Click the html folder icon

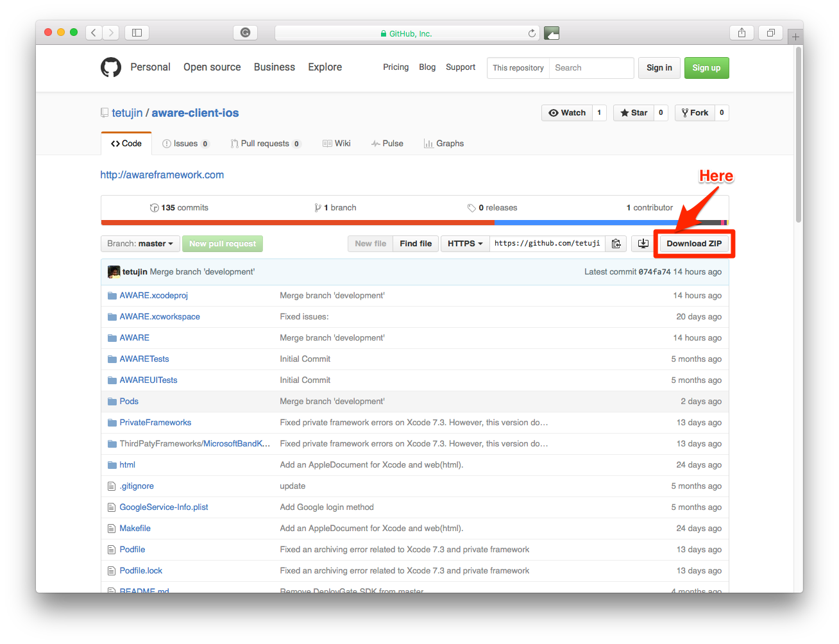click(112, 465)
